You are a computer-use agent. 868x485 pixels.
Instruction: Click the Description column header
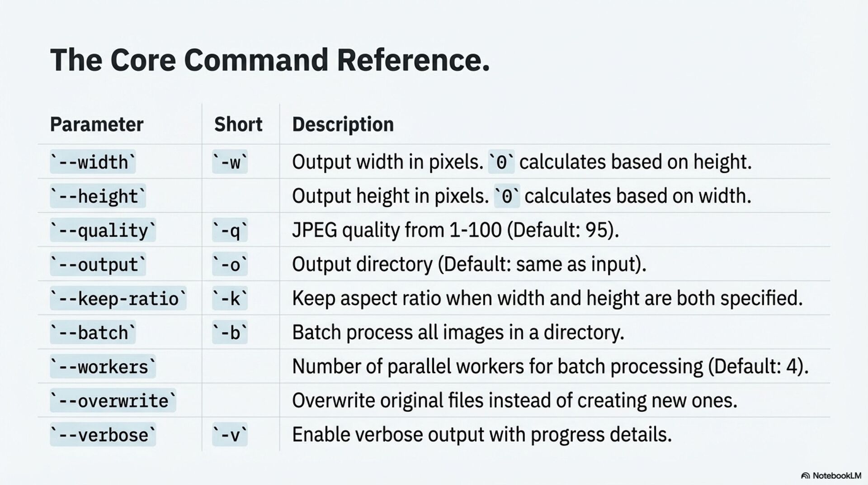343,124
